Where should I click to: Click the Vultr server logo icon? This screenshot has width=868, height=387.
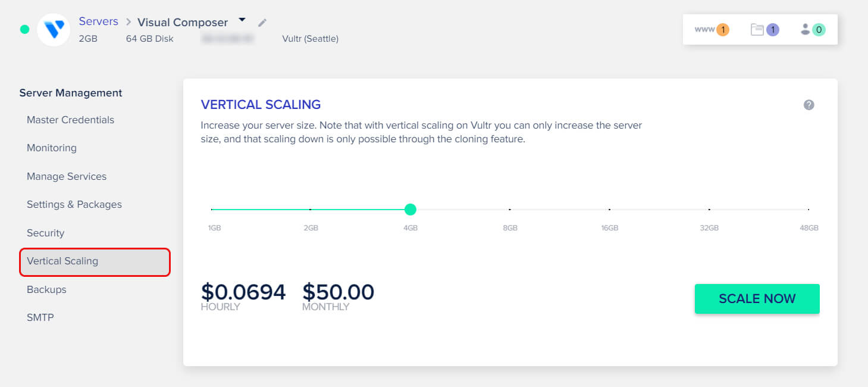pos(54,29)
